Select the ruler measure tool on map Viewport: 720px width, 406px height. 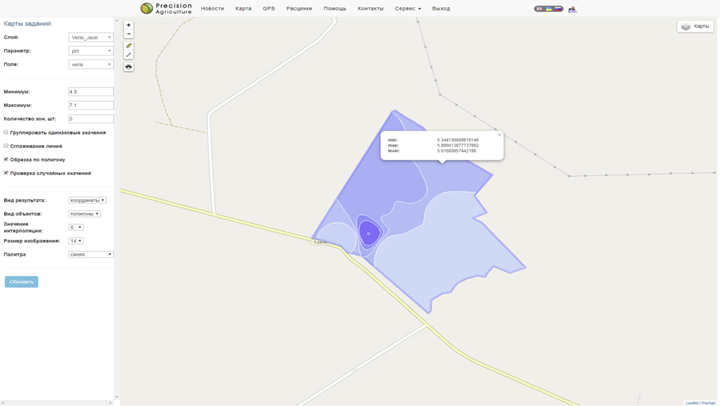coord(128,46)
